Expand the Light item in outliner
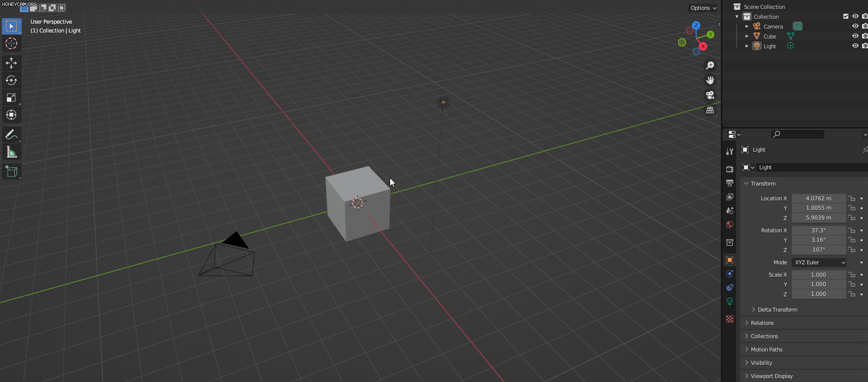The width and height of the screenshot is (868, 382). pyautogui.click(x=747, y=46)
